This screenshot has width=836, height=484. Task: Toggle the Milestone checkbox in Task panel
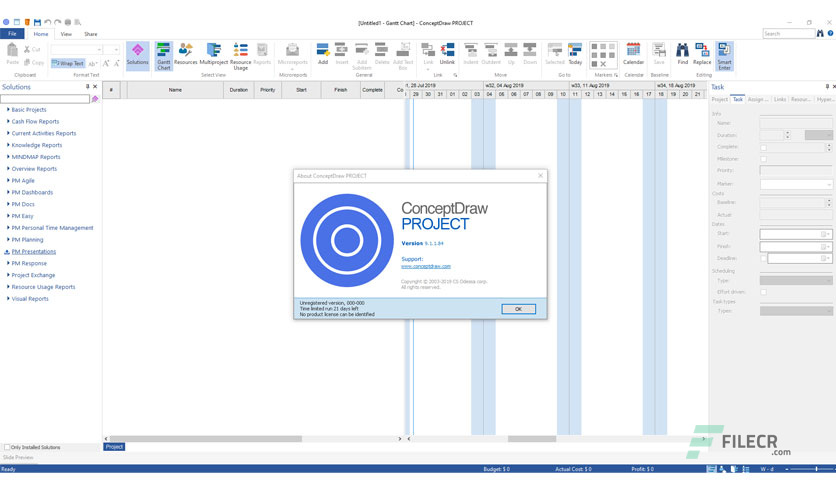[x=763, y=159]
